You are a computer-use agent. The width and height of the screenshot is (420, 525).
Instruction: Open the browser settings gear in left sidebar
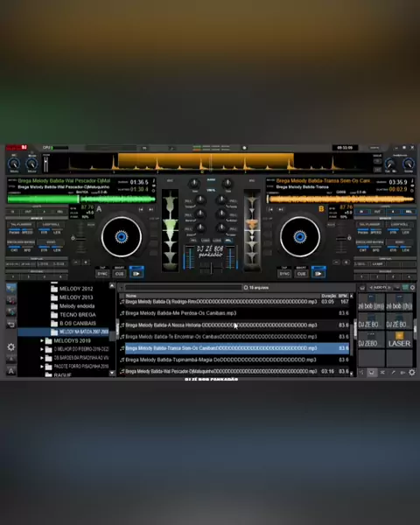point(10,347)
